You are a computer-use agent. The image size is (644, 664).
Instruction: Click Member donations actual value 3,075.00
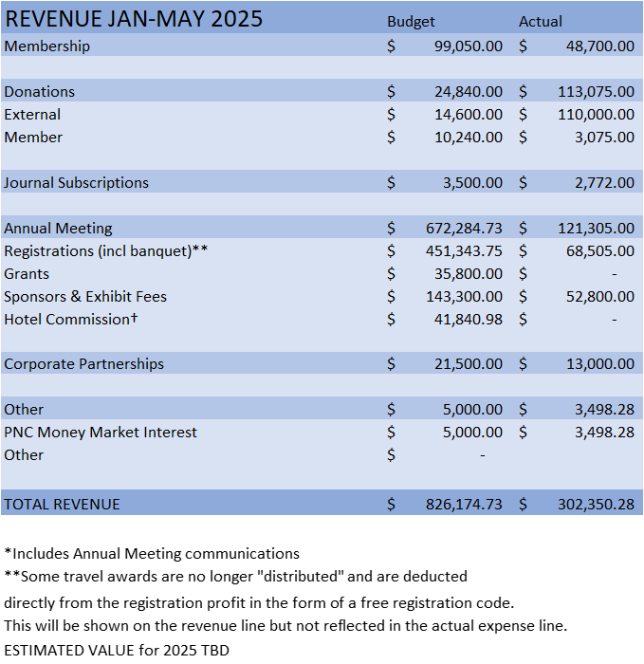pyautogui.click(x=604, y=137)
